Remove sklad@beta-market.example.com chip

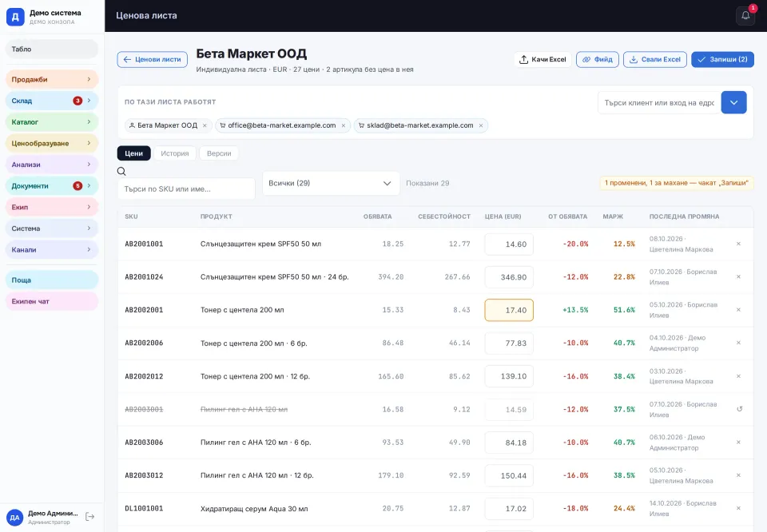coord(481,125)
